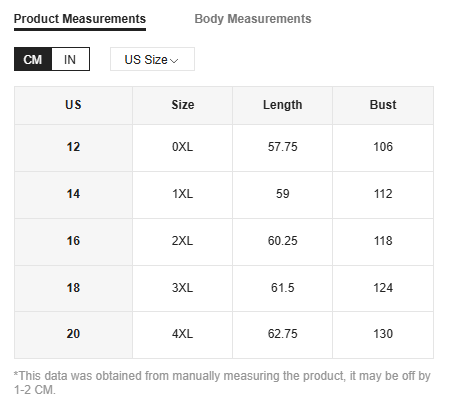
Task: Click the Length column header
Action: tap(283, 105)
